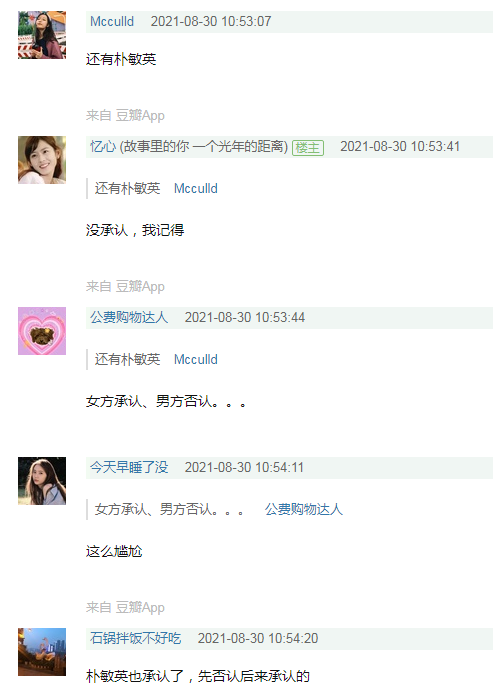
Task: Click timestamp 2021-08-30 10:54:20
Action: pyautogui.click(x=258, y=638)
